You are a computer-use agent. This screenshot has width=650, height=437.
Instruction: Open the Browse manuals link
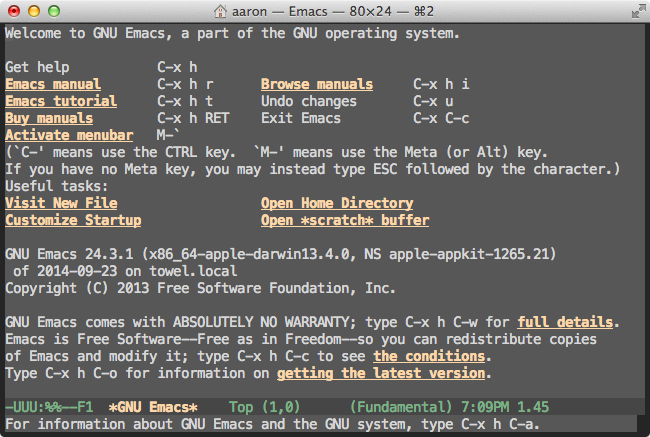pos(317,84)
